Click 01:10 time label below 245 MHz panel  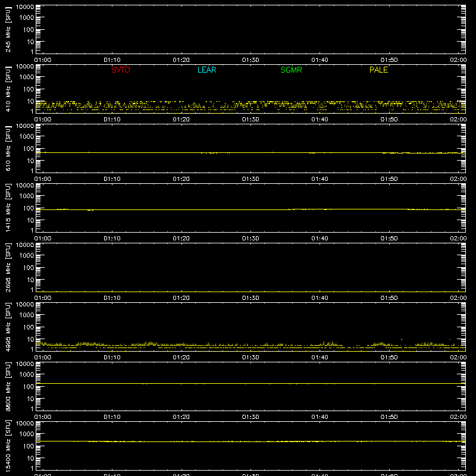coord(112,60)
